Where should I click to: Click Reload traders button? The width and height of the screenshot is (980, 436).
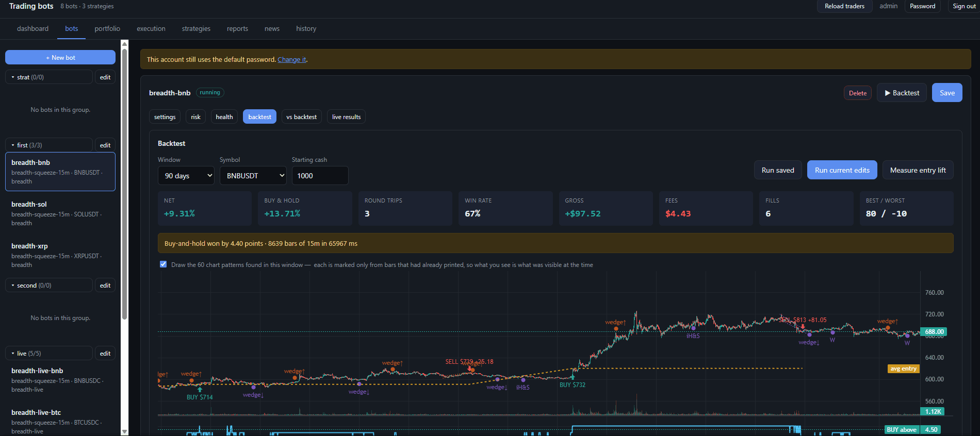coord(844,6)
